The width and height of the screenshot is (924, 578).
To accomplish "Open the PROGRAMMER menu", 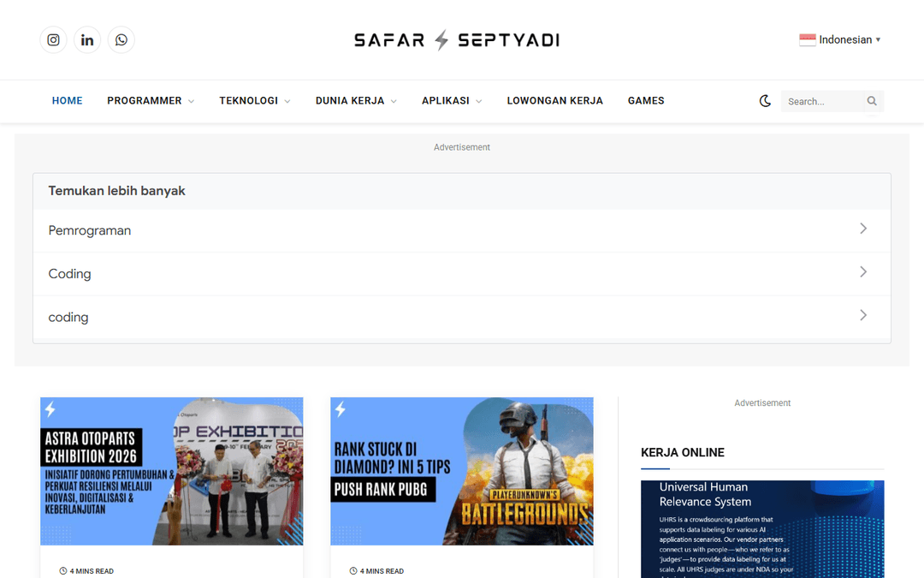I will point(145,101).
